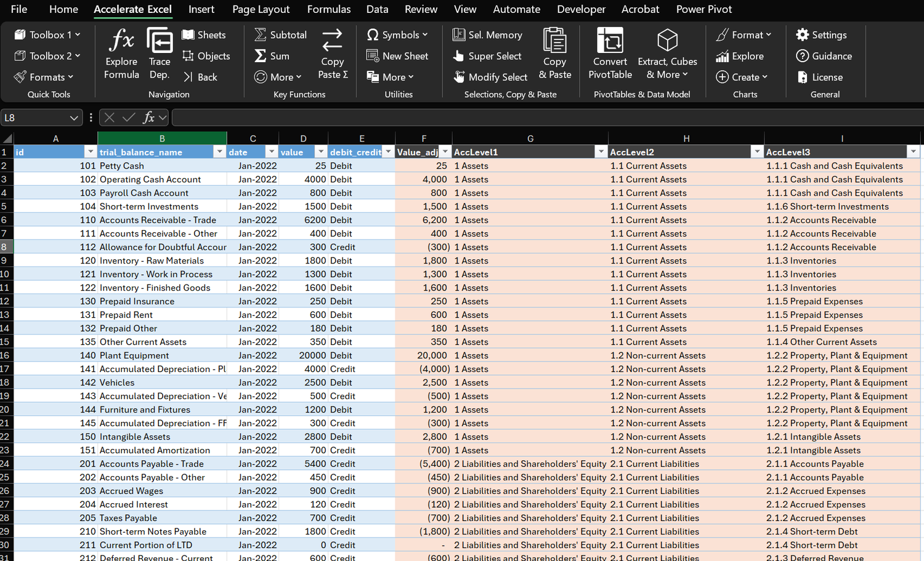The width and height of the screenshot is (924, 561).
Task: Launch the Sheets navigation tool
Action: tap(204, 34)
